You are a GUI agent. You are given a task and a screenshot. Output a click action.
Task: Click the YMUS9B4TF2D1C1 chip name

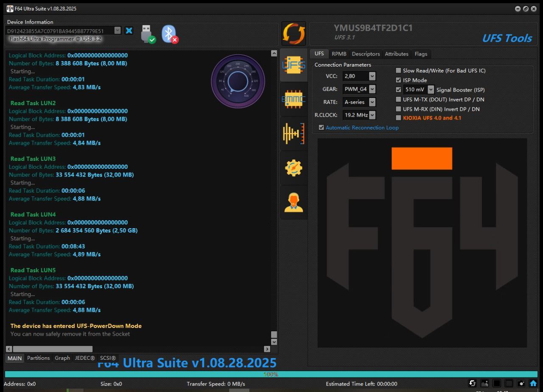[373, 28]
